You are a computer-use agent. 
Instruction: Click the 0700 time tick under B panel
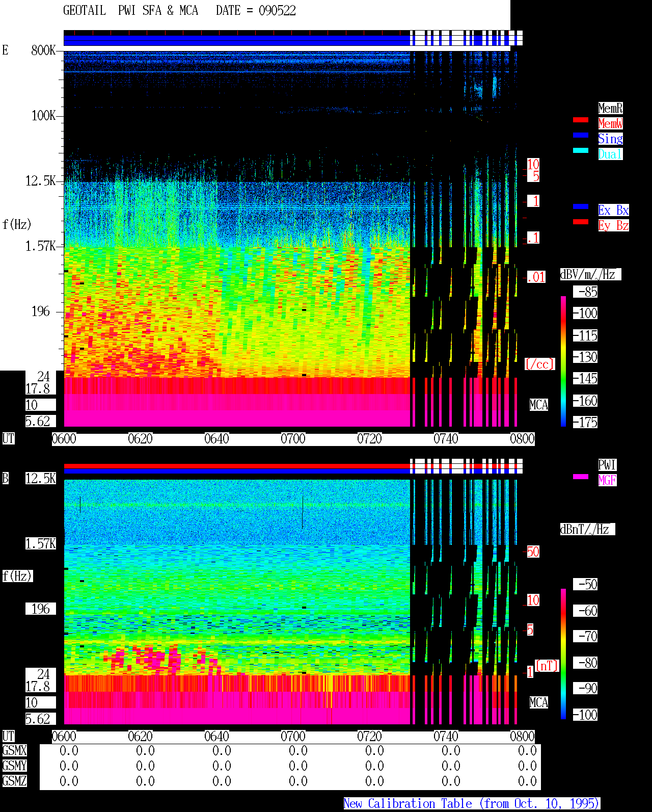[x=293, y=736]
